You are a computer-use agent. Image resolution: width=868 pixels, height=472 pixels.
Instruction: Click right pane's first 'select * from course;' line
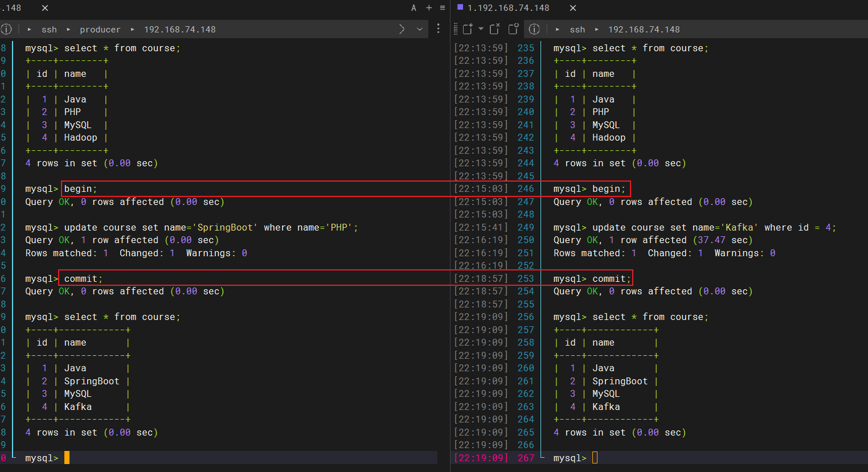pyautogui.click(x=630, y=48)
